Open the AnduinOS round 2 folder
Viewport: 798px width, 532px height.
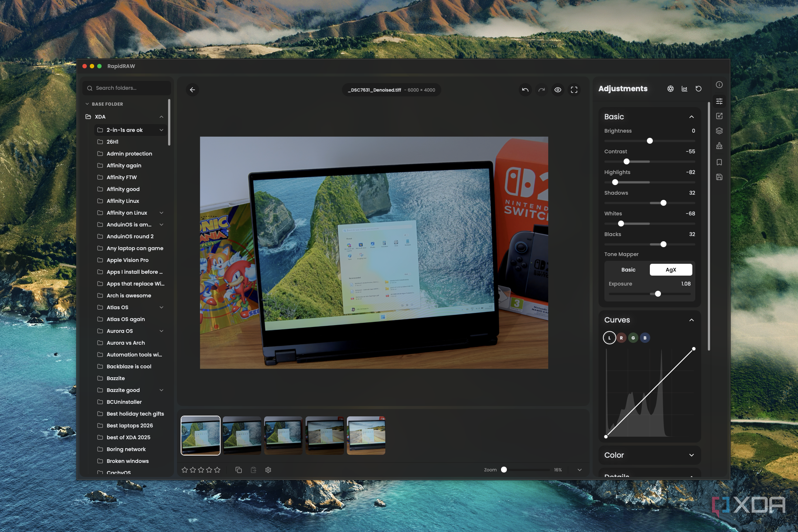point(130,236)
